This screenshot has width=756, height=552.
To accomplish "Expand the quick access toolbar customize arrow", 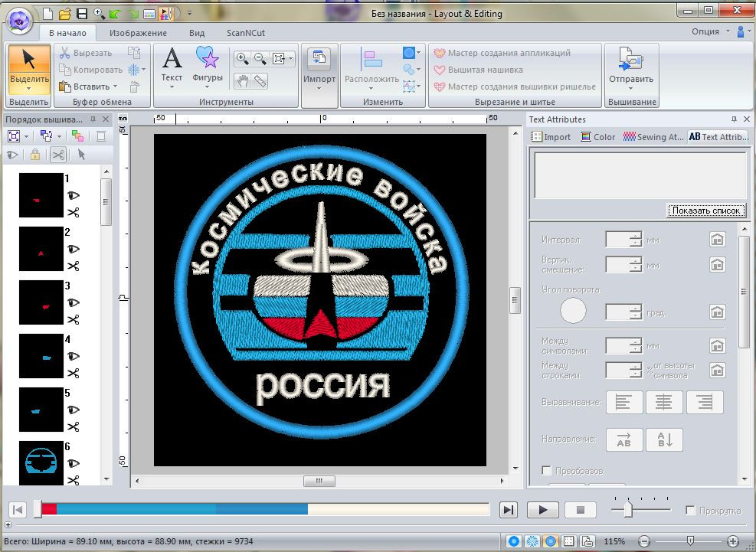I will tap(189, 14).
